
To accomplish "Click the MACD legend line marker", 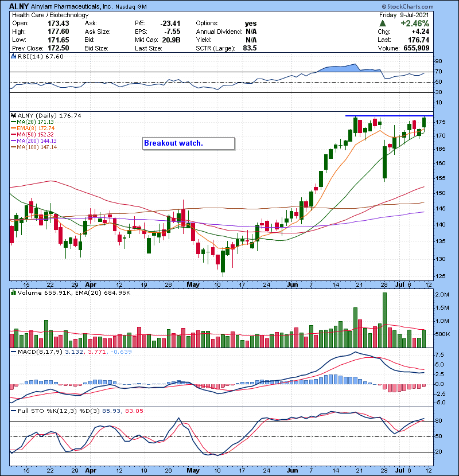I will (14, 351).
